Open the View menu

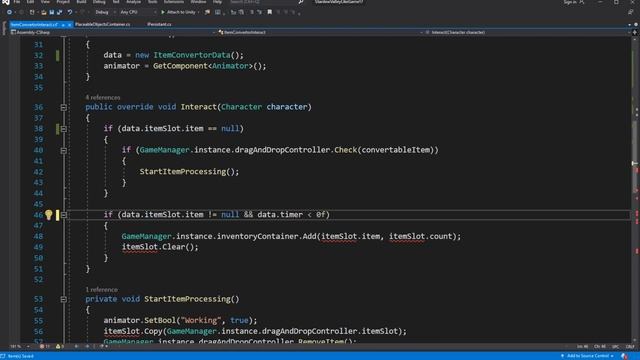click(x=45, y=2)
